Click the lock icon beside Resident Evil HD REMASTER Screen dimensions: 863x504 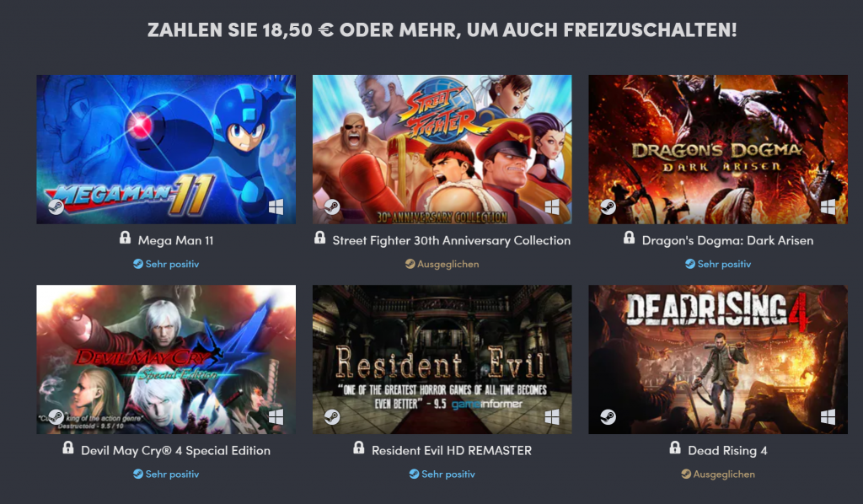[x=359, y=448]
